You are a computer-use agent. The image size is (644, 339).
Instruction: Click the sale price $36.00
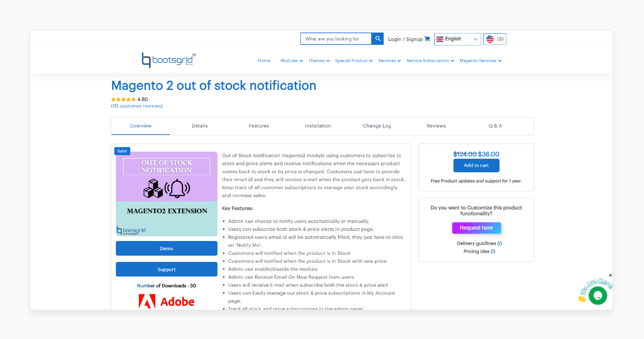489,154
